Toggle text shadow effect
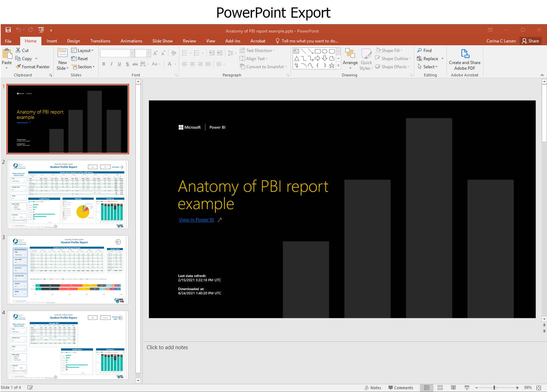The image size is (547, 392). pos(127,64)
